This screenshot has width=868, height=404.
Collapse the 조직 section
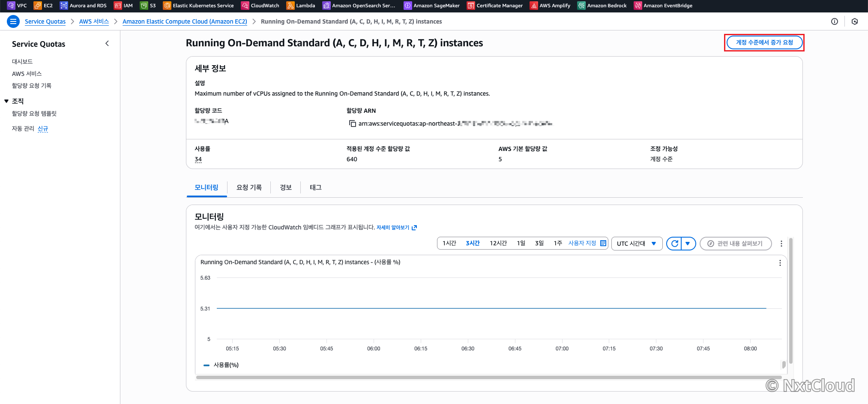(x=6, y=101)
